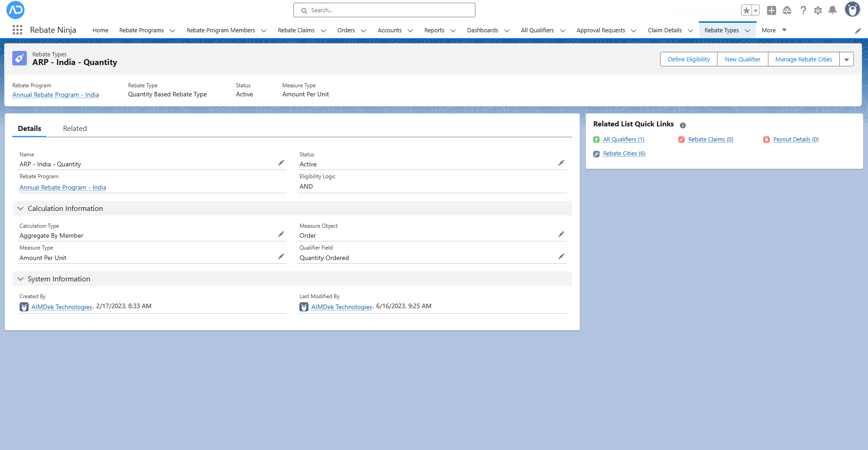The width and height of the screenshot is (868, 450).
Task: Open the More navigation menu
Action: click(x=774, y=30)
